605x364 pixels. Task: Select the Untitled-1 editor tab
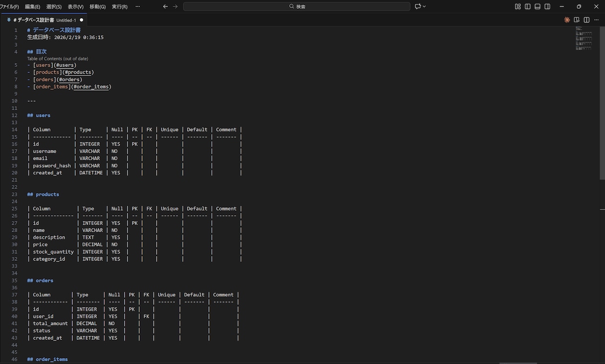(x=45, y=20)
